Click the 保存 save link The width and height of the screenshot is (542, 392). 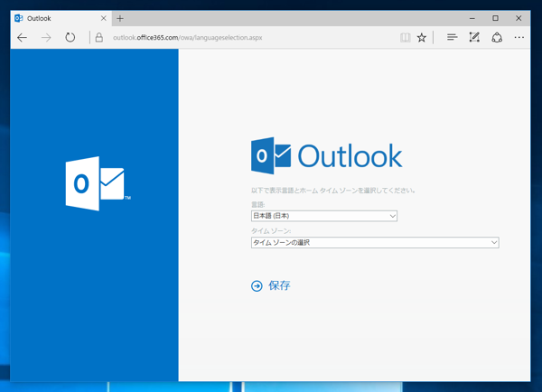click(279, 285)
